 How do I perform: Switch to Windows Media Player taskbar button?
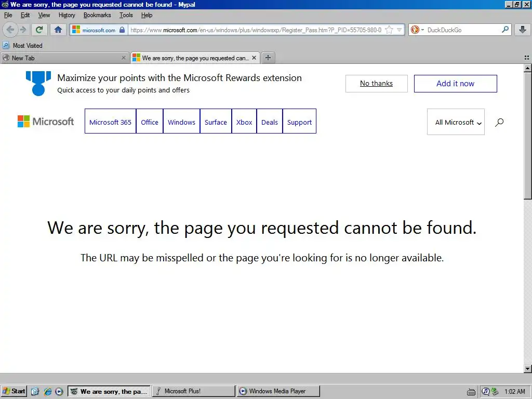pyautogui.click(x=278, y=391)
